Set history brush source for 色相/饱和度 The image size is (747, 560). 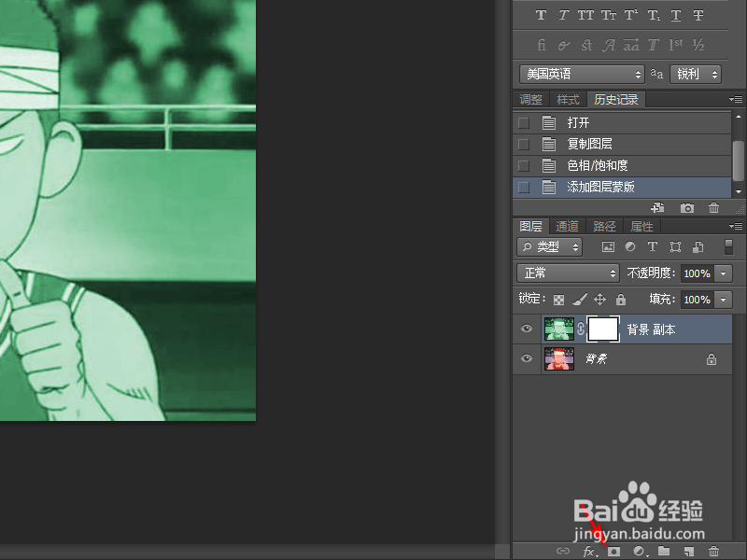click(524, 166)
